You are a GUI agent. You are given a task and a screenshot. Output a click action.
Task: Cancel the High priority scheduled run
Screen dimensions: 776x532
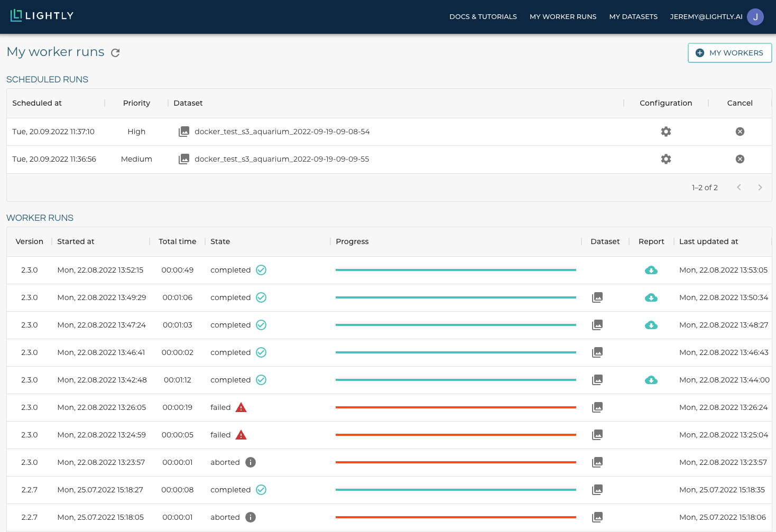[x=740, y=132]
